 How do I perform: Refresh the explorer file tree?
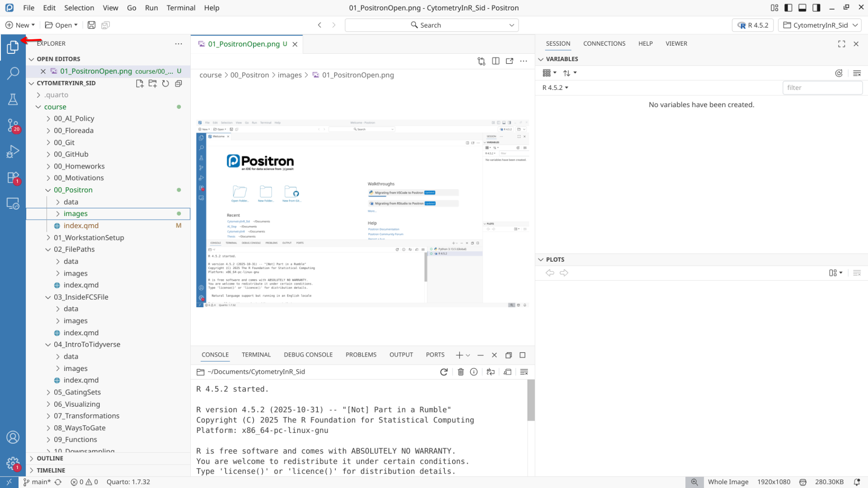click(x=165, y=84)
